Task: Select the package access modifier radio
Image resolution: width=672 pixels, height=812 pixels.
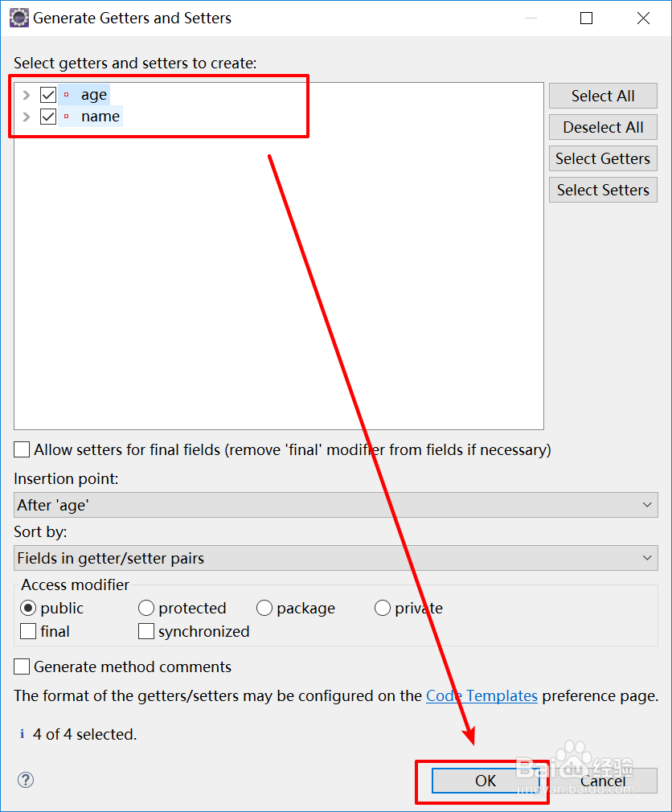Action: [x=264, y=608]
